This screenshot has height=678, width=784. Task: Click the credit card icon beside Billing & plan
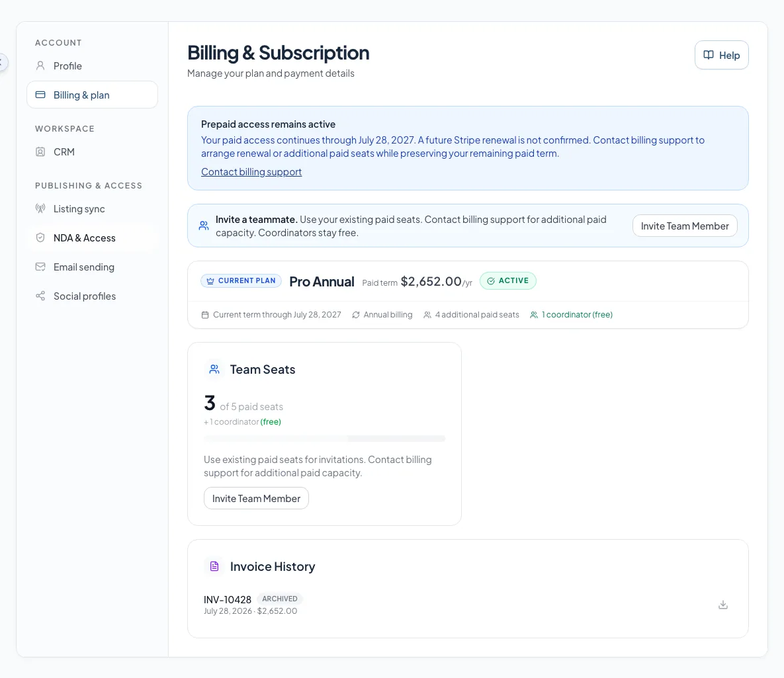click(x=40, y=95)
